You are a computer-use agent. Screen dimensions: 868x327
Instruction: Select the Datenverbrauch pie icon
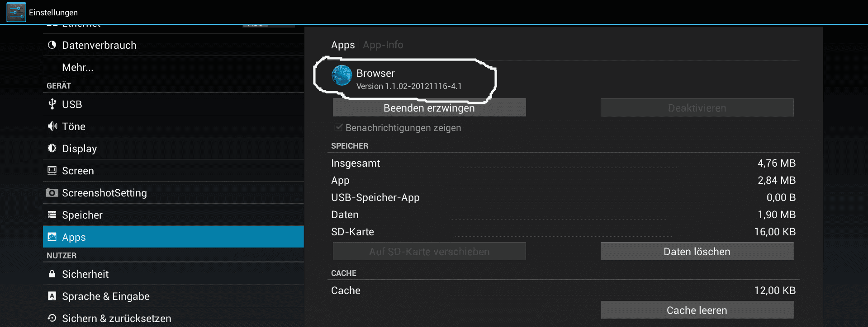pos(52,45)
